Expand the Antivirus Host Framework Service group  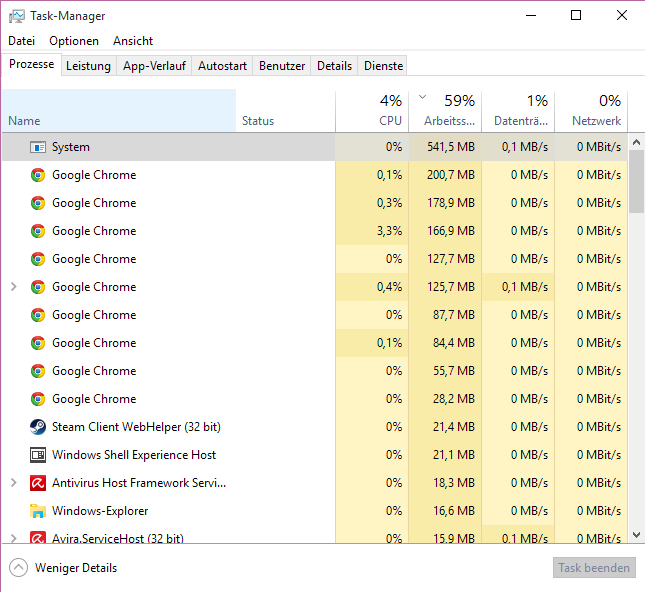click(14, 483)
